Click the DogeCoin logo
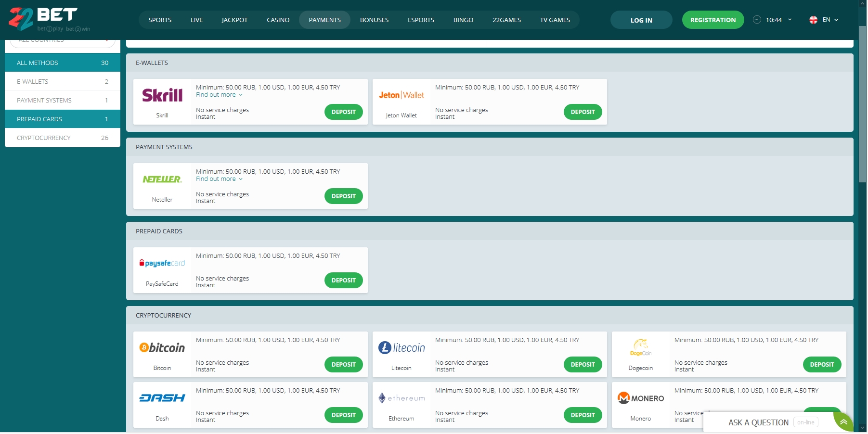The height and width of the screenshot is (434, 868). coord(641,347)
